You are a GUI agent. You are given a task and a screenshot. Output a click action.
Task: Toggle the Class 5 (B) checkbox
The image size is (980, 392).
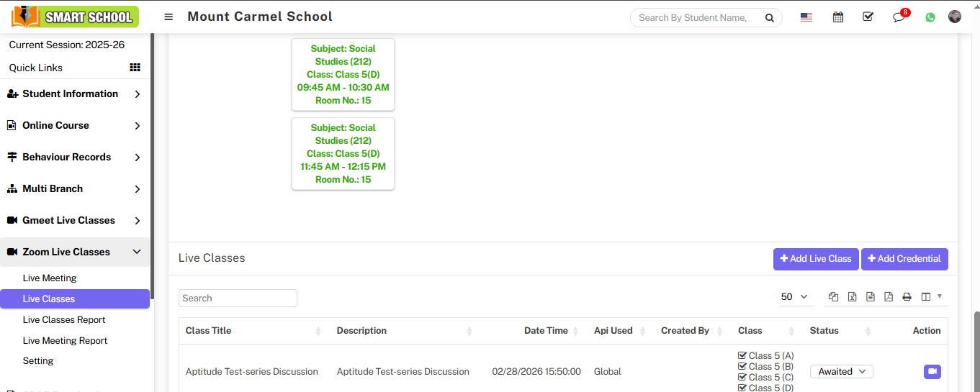click(742, 366)
